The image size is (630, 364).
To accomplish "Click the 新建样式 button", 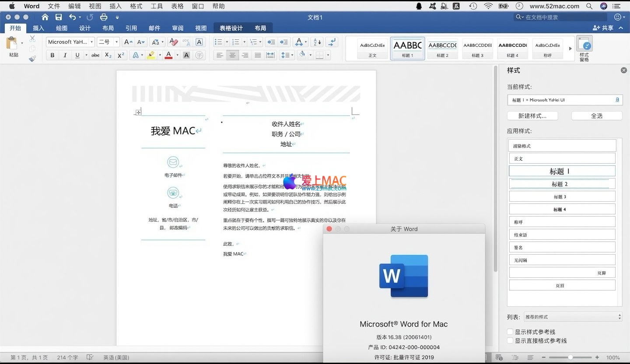I will tap(532, 116).
